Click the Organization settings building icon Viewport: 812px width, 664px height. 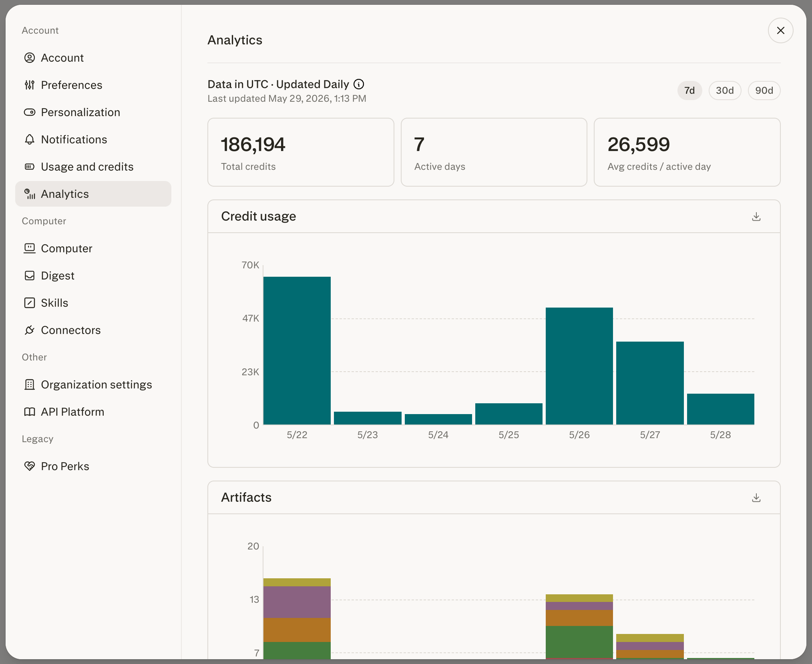[30, 384]
